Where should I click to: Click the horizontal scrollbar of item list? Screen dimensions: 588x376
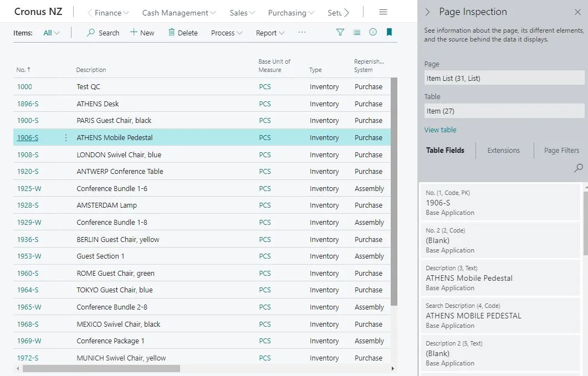tap(101, 368)
